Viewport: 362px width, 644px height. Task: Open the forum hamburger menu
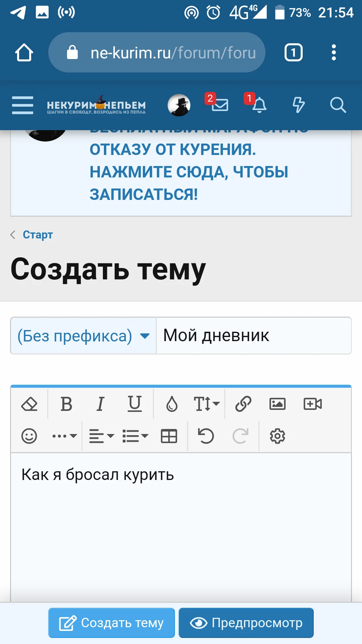pos(22,105)
